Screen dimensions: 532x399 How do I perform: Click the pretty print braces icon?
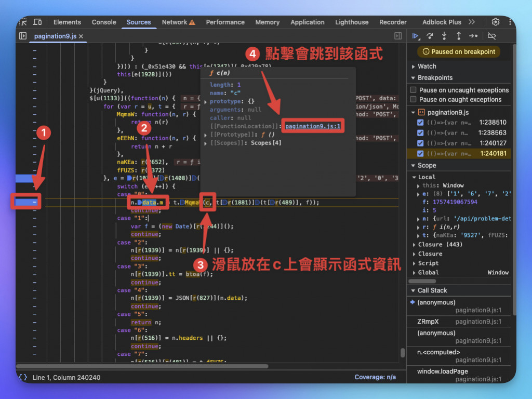(23, 377)
